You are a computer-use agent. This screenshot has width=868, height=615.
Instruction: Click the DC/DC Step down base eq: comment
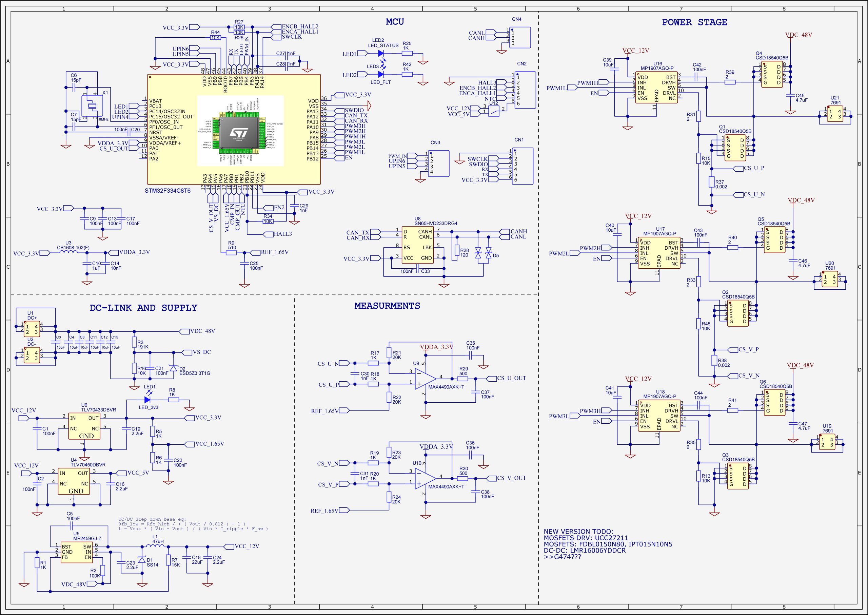[152, 519]
